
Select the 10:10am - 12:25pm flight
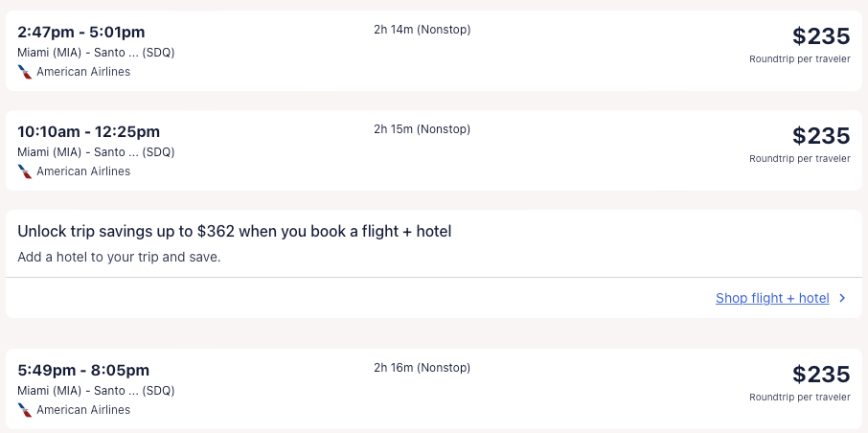[x=88, y=131]
